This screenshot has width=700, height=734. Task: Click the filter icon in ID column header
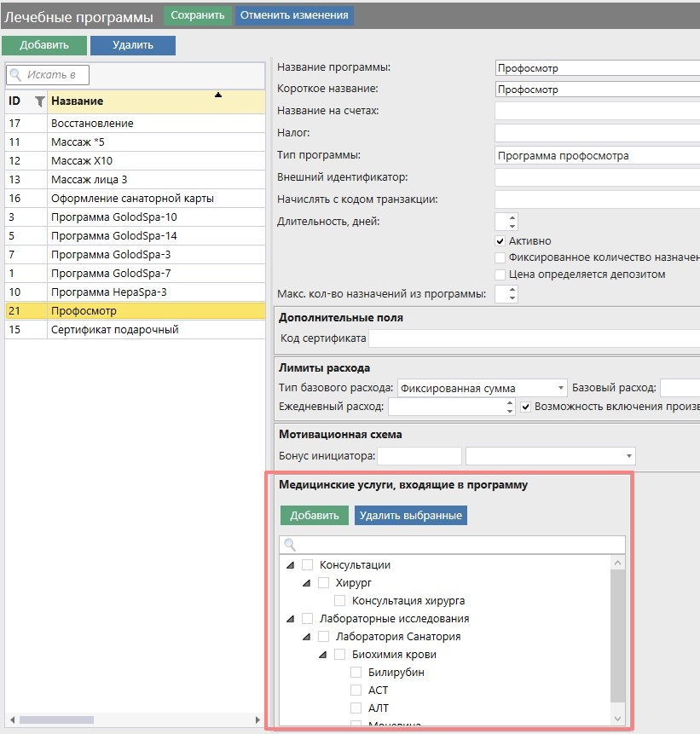[x=39, y=101]
